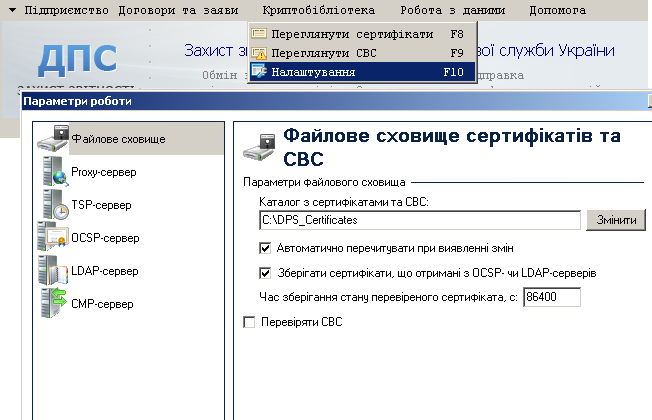Toggle Автоматично перечитувати при виявленні змін

[x=265, y=247]
